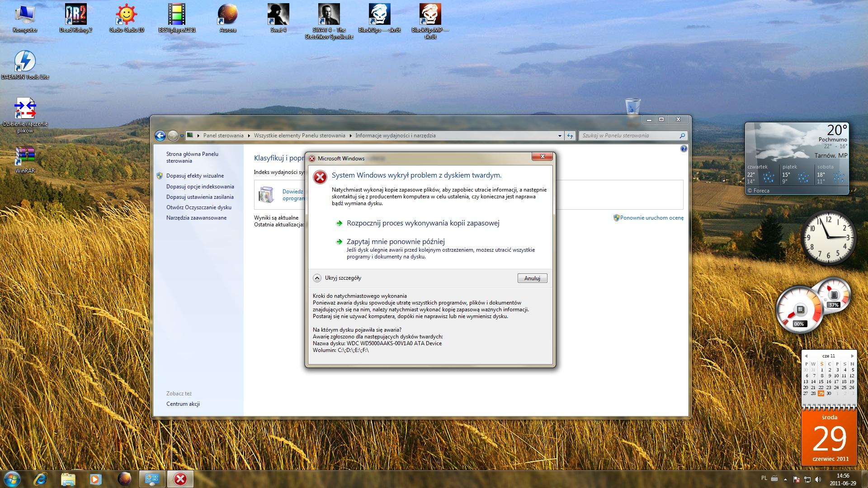
Task: Select the Aurora desktop shortcut
Action: (227, 18)
